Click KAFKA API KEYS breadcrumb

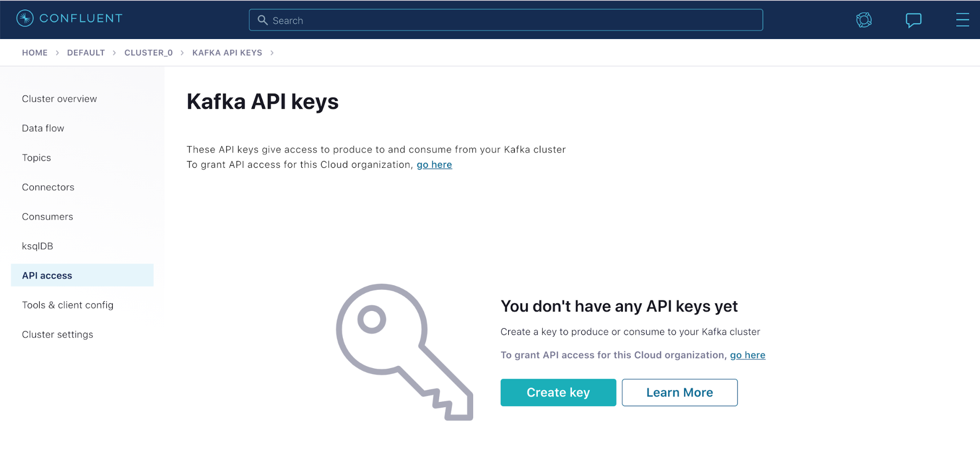click(227, 53)
